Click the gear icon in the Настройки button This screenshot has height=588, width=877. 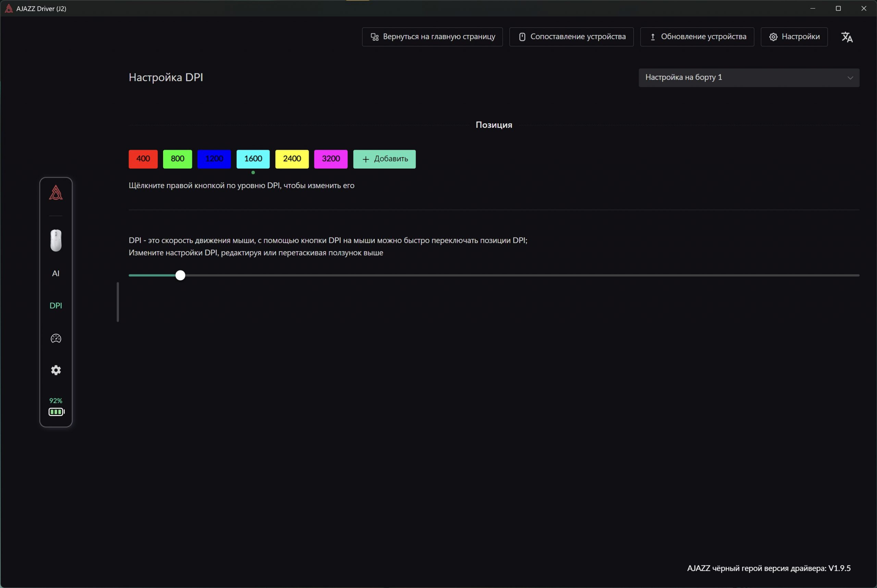coord(774,37)
